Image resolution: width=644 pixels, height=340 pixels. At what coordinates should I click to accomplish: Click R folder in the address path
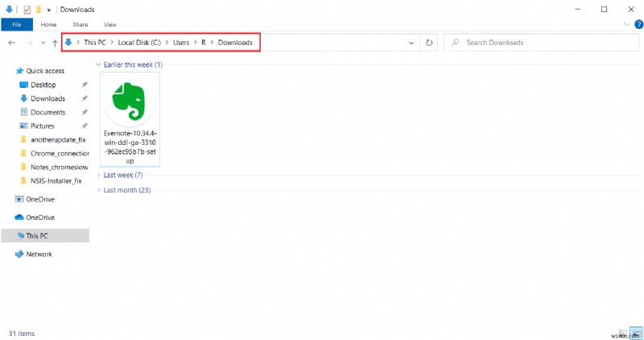(x=204, y=43)
